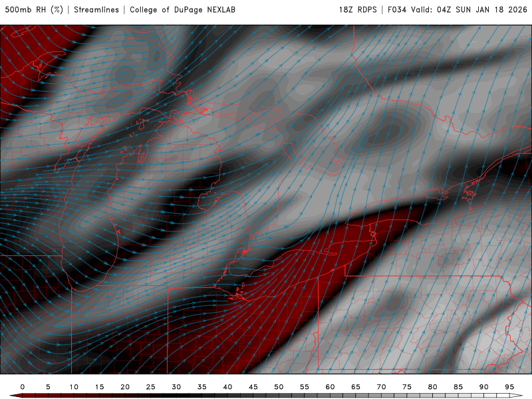Viewport: 532px width, 399px height.
Task: Click the "5" color scale label
Action: pos(48,387)
